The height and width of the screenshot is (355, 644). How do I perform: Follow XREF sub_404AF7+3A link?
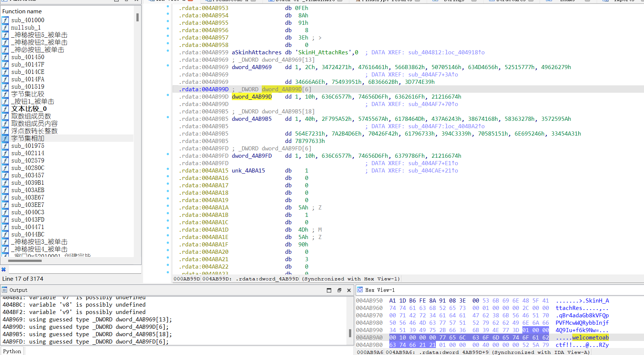tap(433, 75)
